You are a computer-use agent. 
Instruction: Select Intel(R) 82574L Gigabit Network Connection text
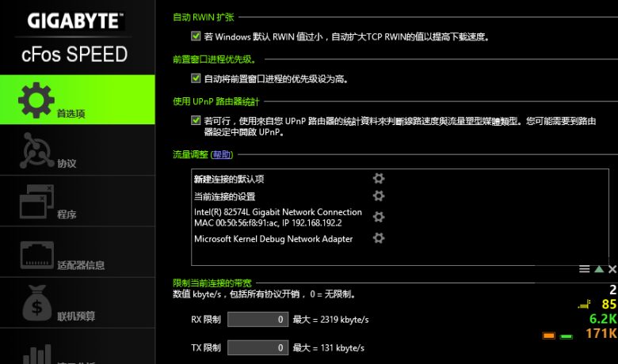click(278, 212)
